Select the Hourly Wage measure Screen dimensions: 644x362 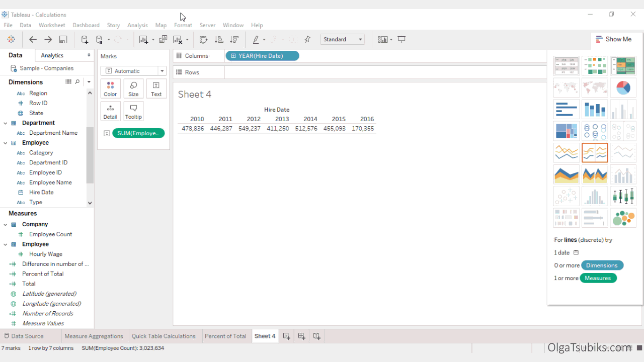point(46,254)
